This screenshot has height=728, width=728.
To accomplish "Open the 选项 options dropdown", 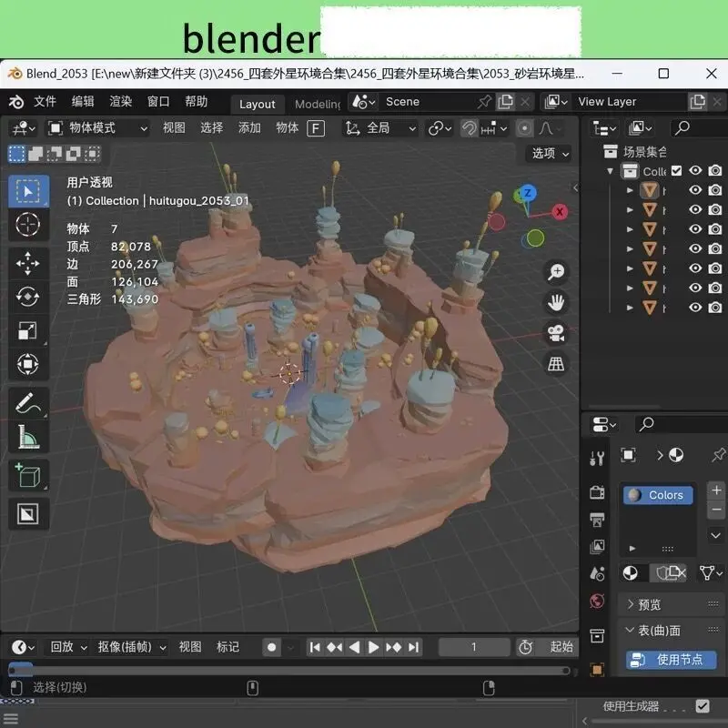I will [551, 153].
